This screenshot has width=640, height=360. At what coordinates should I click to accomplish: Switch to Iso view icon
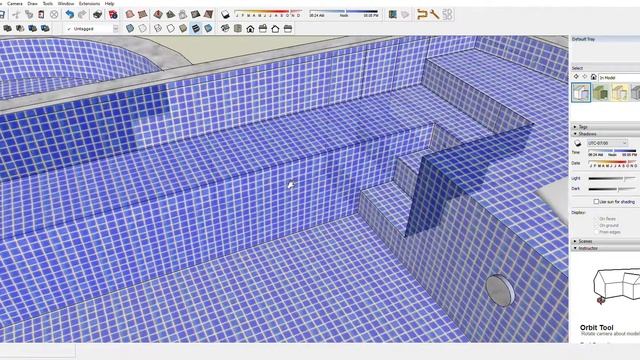pos(225,28)
